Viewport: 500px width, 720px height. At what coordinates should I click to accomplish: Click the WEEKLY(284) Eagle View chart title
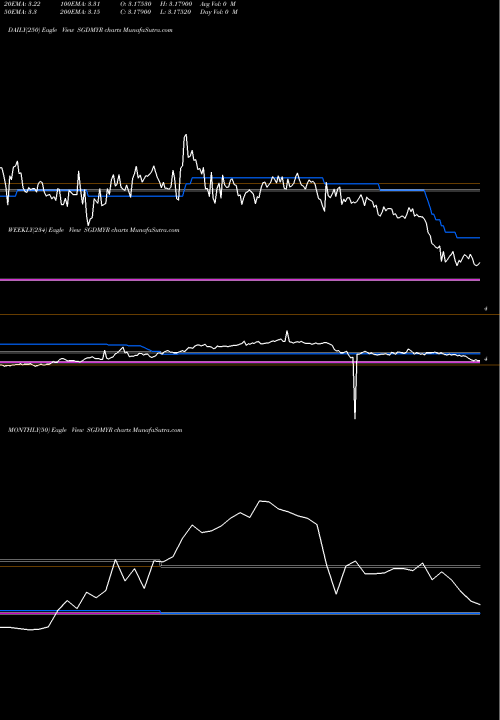coord(94,230)
